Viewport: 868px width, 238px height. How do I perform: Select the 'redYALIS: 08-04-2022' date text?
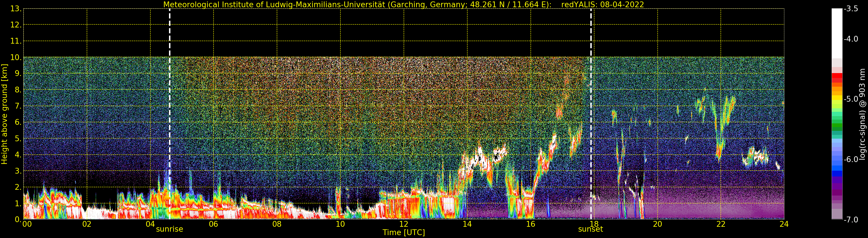[602, 5]
